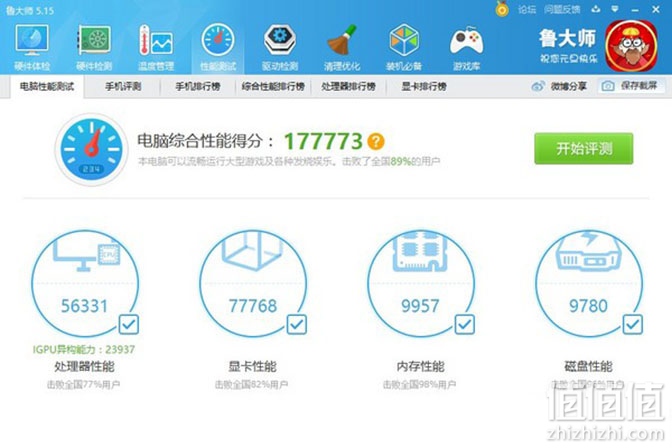Image resolution: width=672 pixels, height=448 pixels.
Task: Click the overall score 177773
Action: (323, 141)
